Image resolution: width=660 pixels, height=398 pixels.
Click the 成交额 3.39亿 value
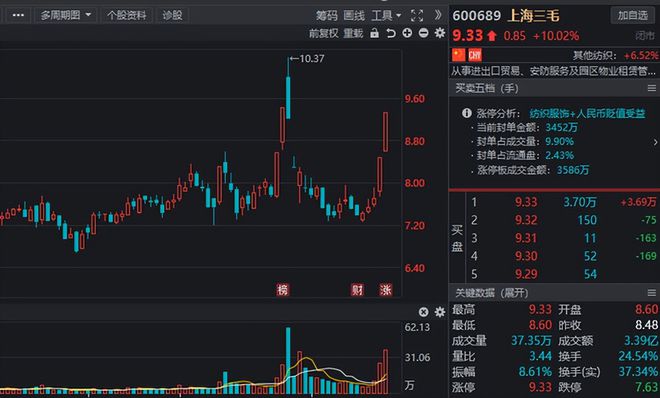(641, 340)
